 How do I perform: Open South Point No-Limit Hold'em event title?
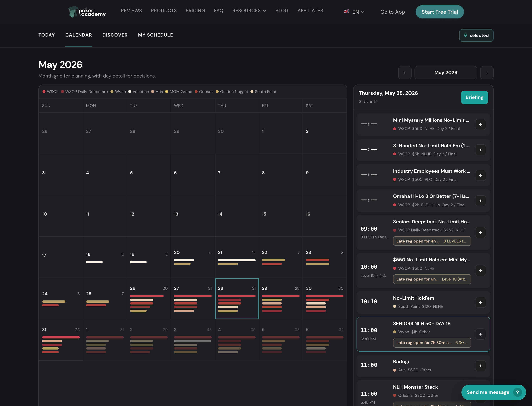tap(413, 298)
